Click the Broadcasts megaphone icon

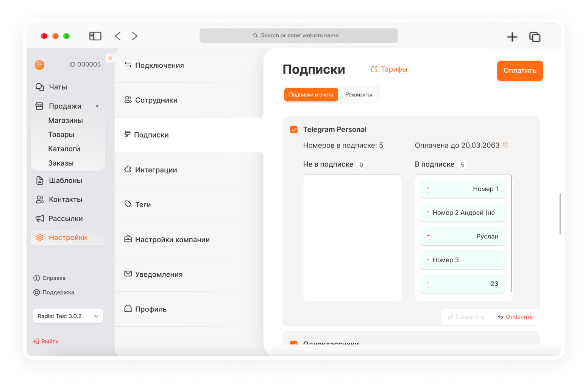coord(40,218)
